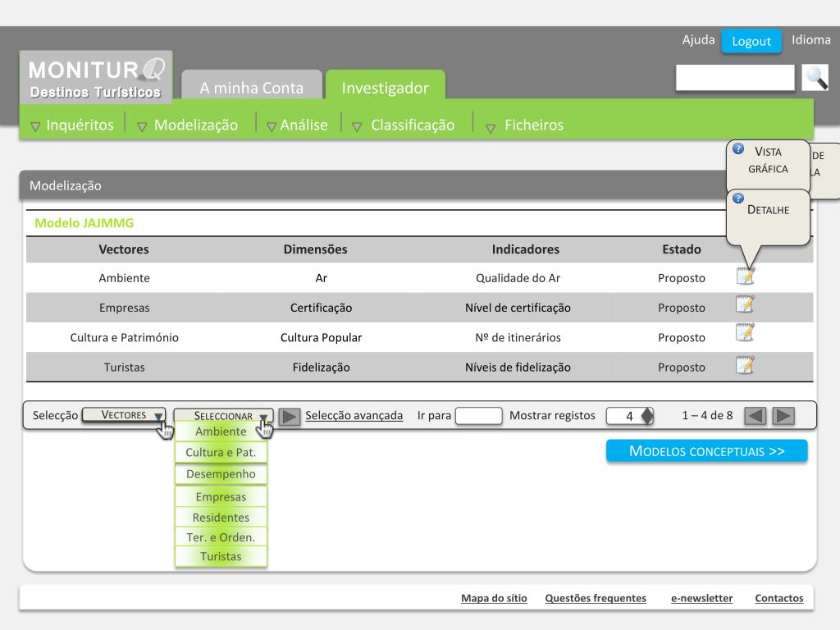Choose Ambiente from the dropdown list
840x630 pixels.
point(221,431)
